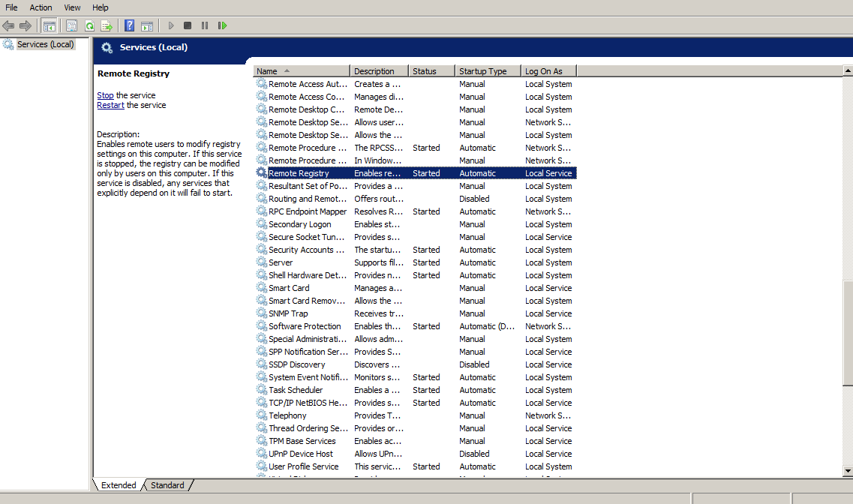Toggle the console tree pane
The width and height of the screenshot is (853, 504).
pos(49,25)
